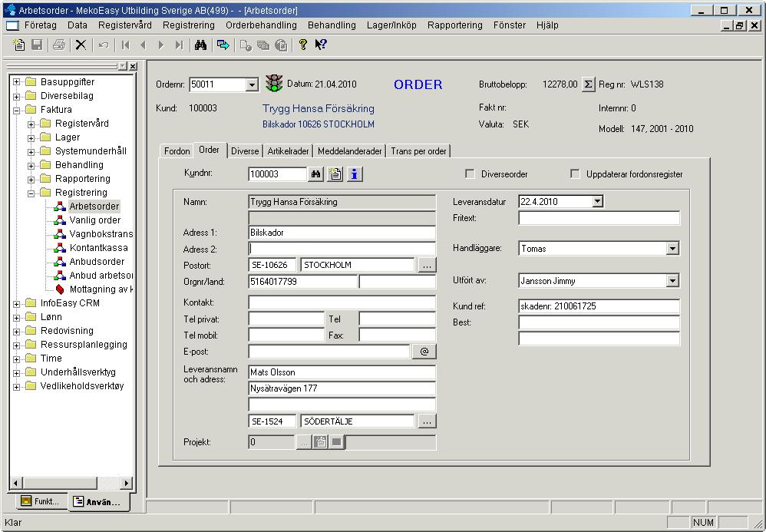Switch to the Fordon tab
Screen dimensions: 766x532
177,151
